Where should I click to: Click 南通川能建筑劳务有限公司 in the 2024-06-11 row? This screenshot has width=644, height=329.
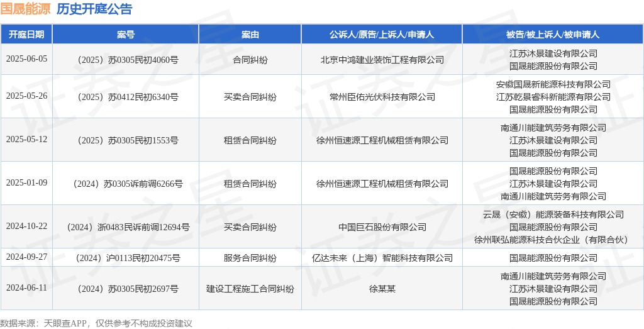point(553,276)
